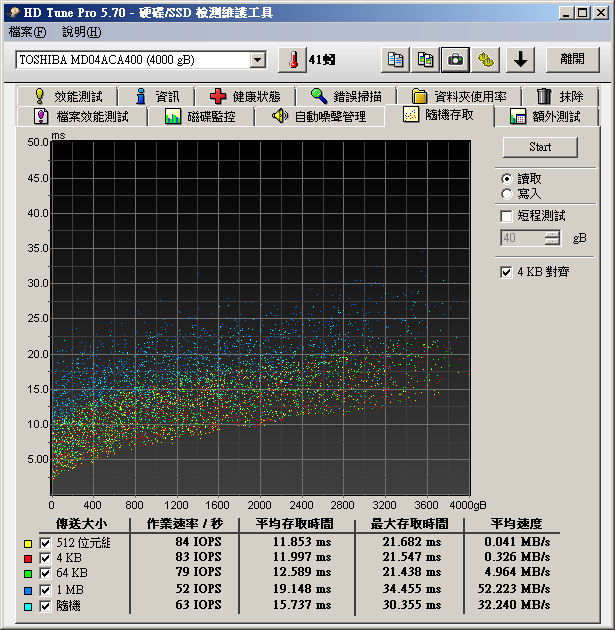Viewport: 615px width, 630px height.
Task: Click the 19.148 ms average access value
Action: click(x=302, y=589)
